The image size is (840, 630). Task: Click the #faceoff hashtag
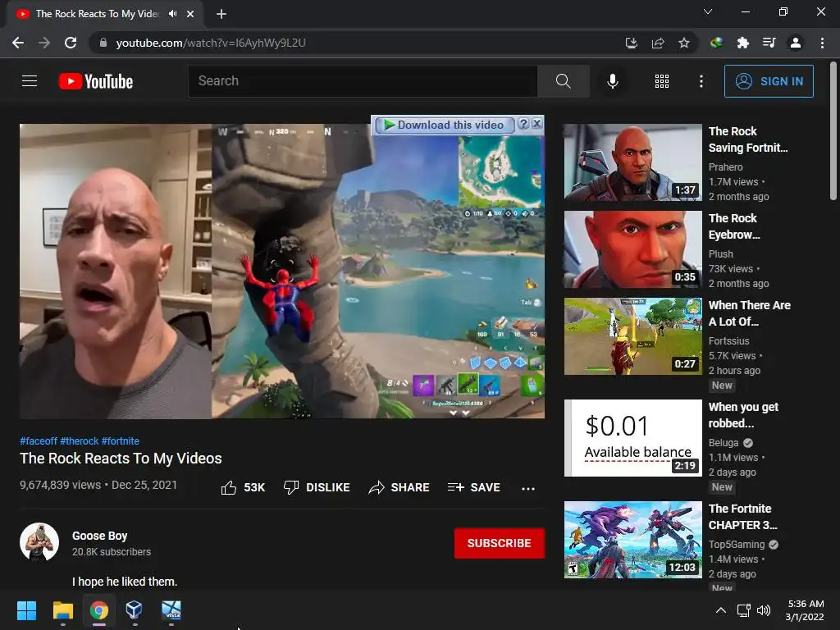(39, 441)
